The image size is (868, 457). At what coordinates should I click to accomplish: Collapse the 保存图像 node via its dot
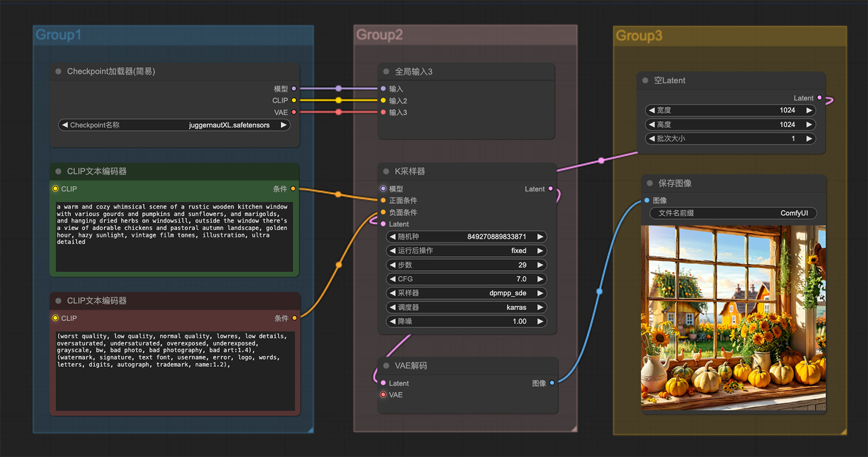click(649, 183)
